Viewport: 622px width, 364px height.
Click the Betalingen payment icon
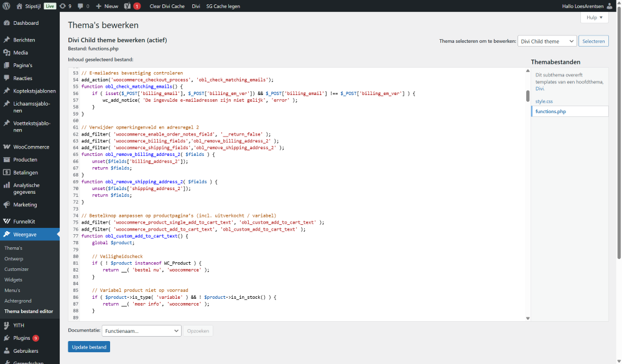pos(7,172)
